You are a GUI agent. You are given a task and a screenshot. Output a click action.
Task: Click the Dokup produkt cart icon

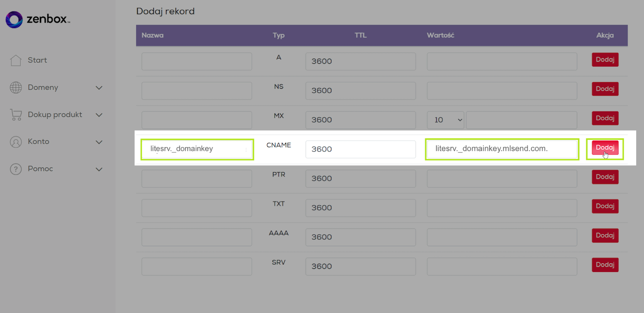[x=16, y=115]
